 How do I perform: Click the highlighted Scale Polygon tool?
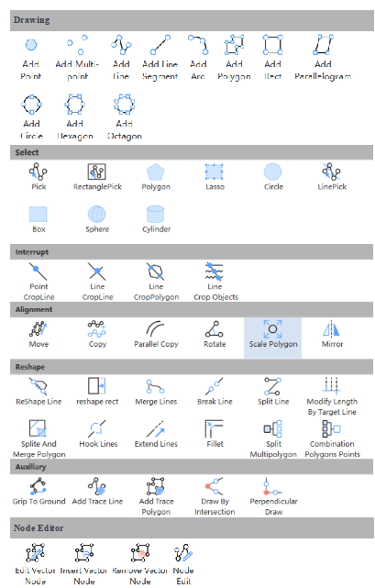point(272,338)
